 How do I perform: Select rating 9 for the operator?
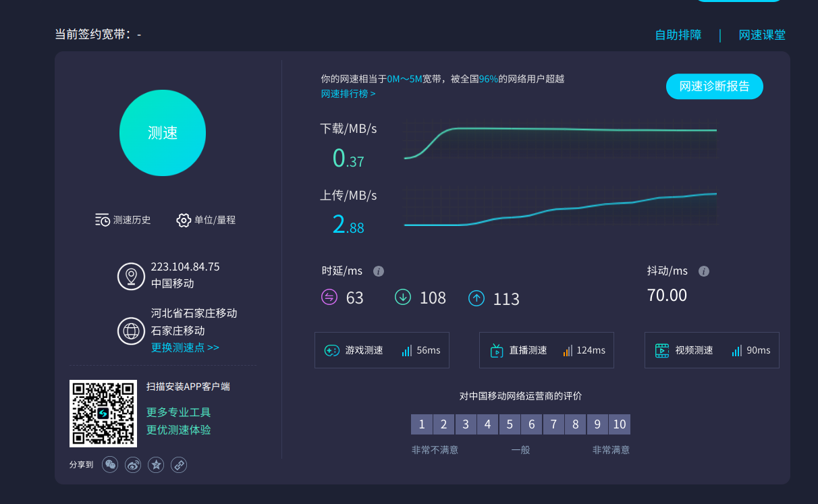[597, 424]
